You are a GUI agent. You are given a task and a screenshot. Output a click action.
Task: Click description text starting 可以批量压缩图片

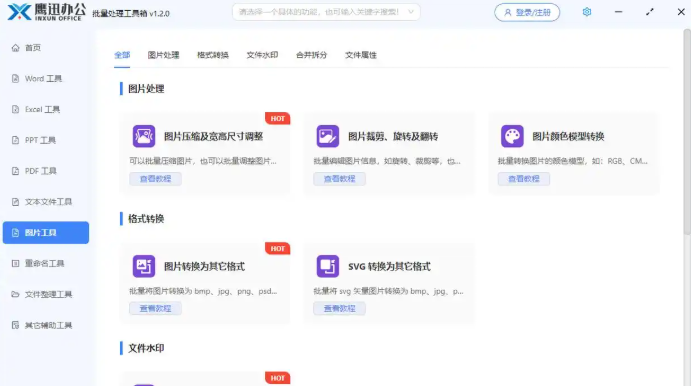click(x=203, y=161)
